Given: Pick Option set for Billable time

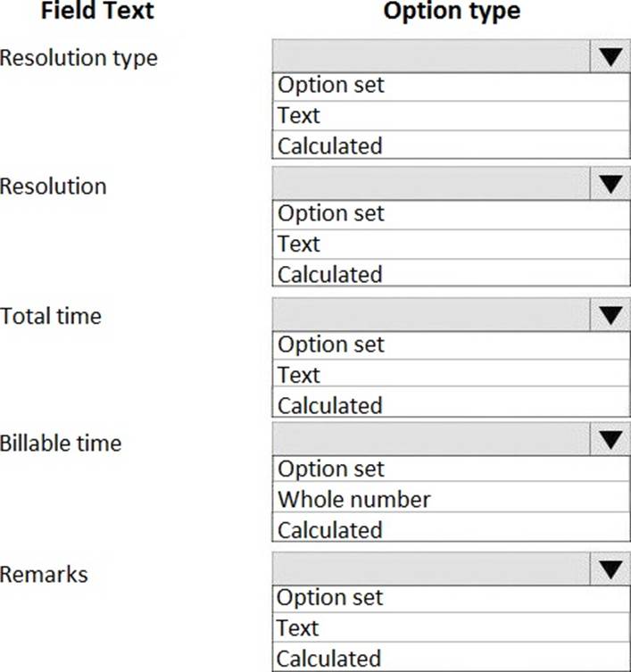Looking at the screenshot, I should [451, 469].
